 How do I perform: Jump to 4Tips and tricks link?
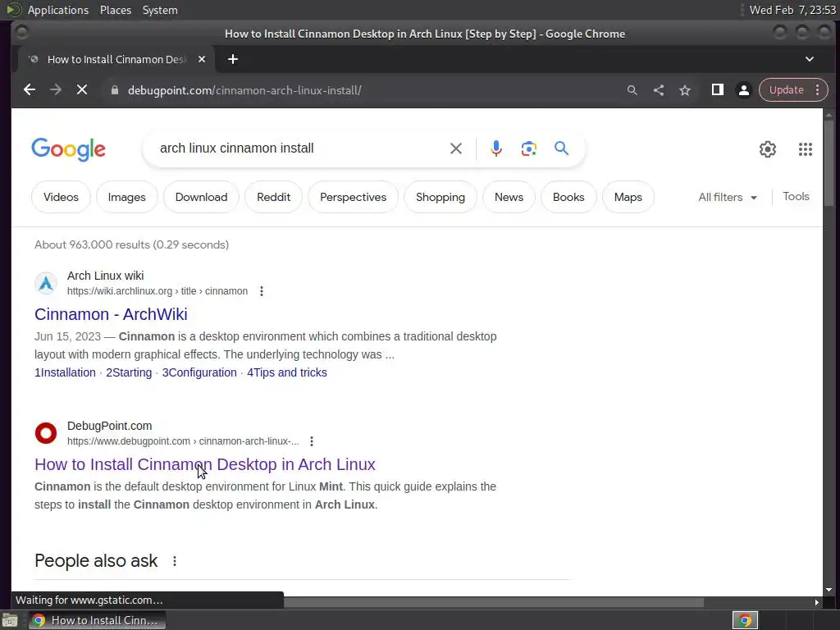[286, 372]
